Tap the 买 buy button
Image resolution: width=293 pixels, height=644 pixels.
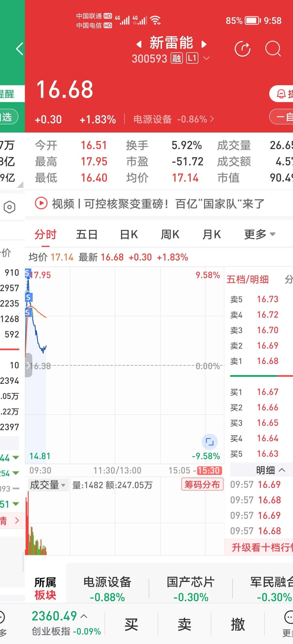[x=131, y=624]
